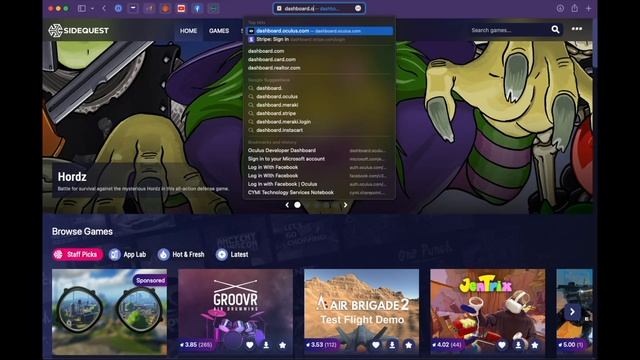This screenshot has height=360, width=640.
Task: Toggle the Safari sidebar button
Action: pos(82,8)
